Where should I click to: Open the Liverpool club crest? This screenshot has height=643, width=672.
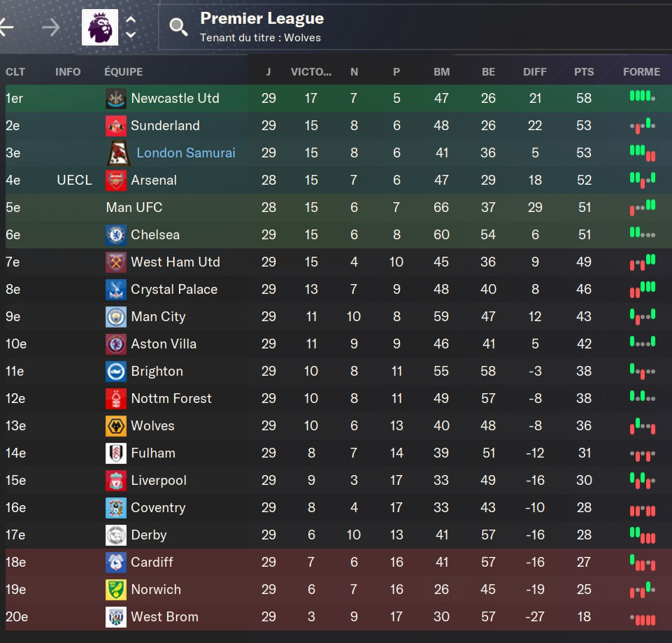point(115,481)
